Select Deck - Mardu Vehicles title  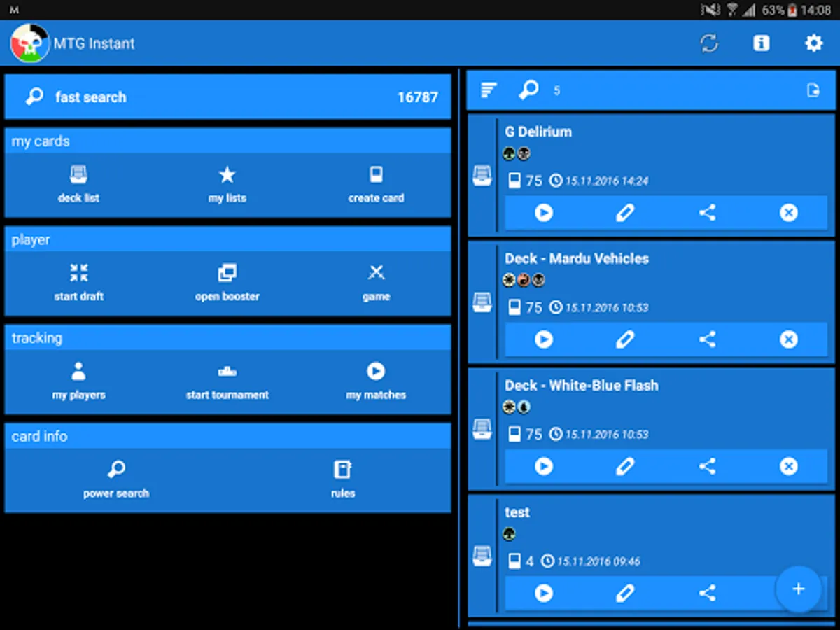coord(577,259)
